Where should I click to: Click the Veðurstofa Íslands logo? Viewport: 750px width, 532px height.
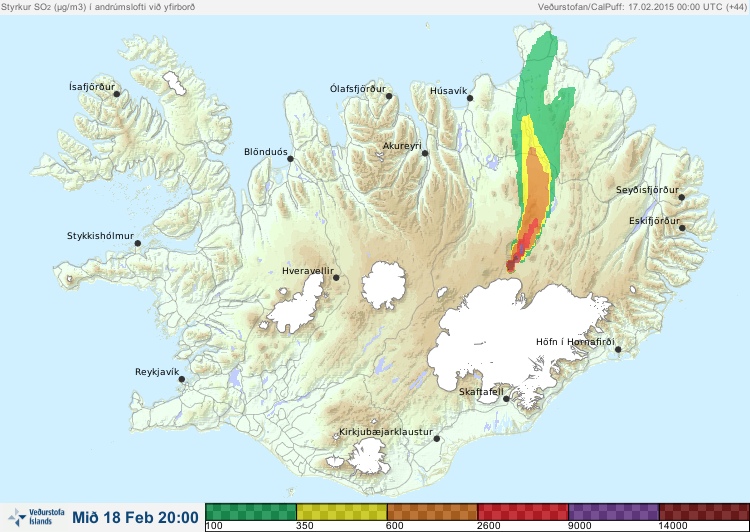(x=36, y=517)
